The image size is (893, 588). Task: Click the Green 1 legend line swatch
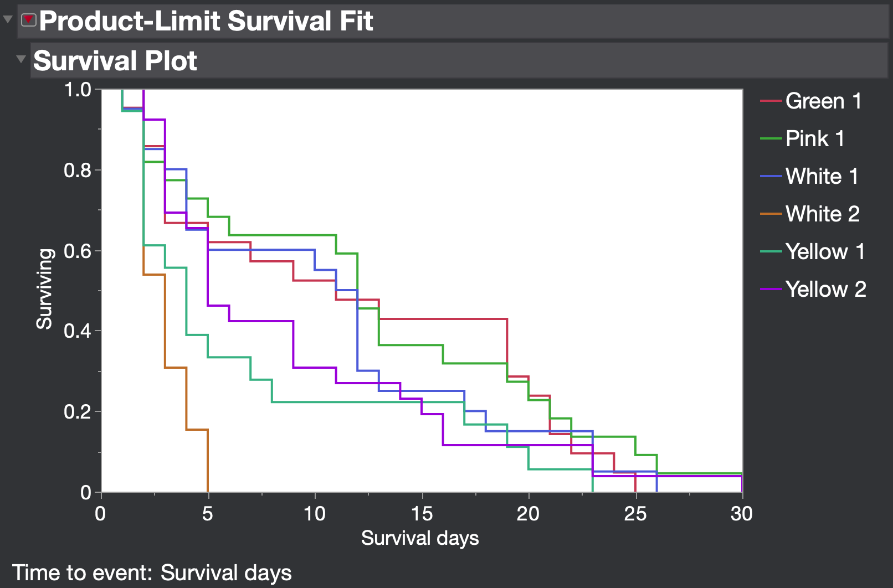tap(770, 101)
